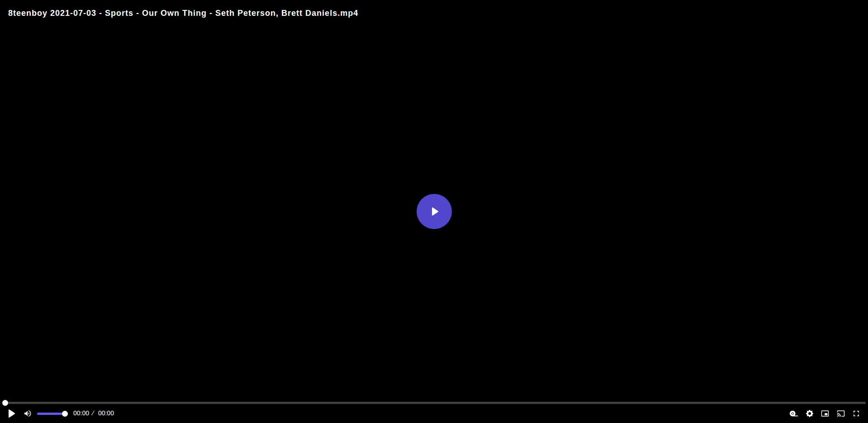Enter fullscreen mode
The width and height of the screenshot is (868, 423).
pos(856,414)
